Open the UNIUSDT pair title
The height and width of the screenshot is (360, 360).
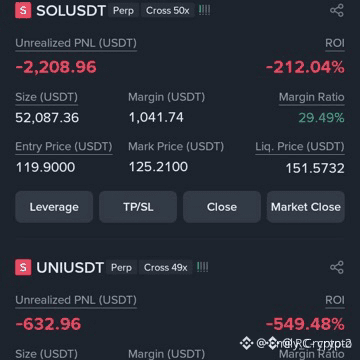pos(70,268)
